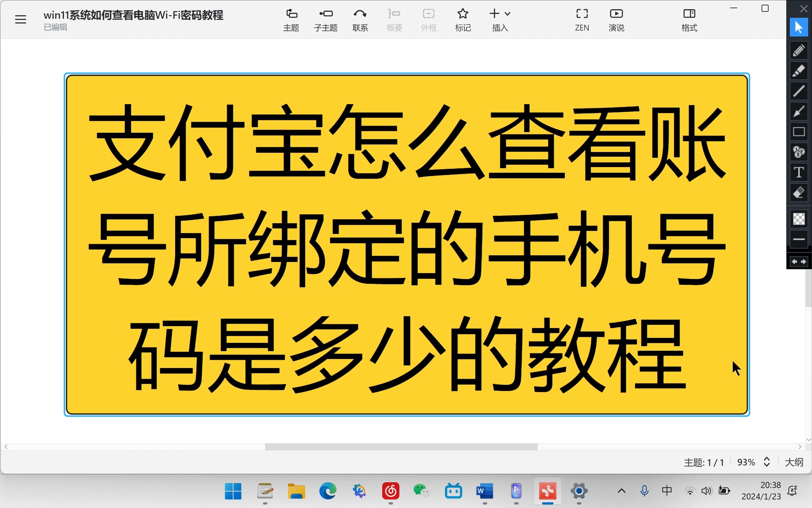Select the arrow drawing tool
The image size is (812, 508).
tap(799, 111)
